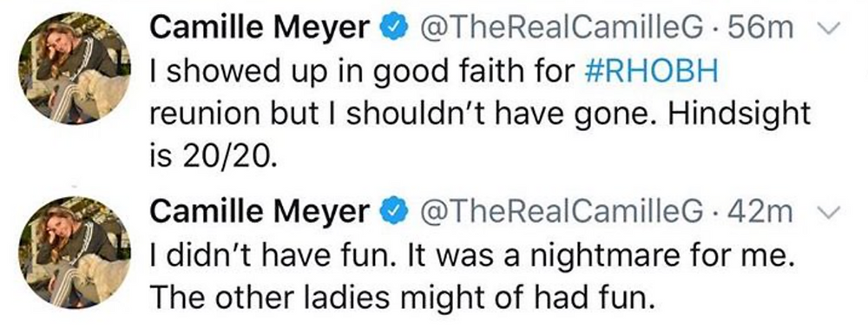Click the "is 20/20." line of text
The height and width of the screenshot is (329, 868).
[213, 157]
